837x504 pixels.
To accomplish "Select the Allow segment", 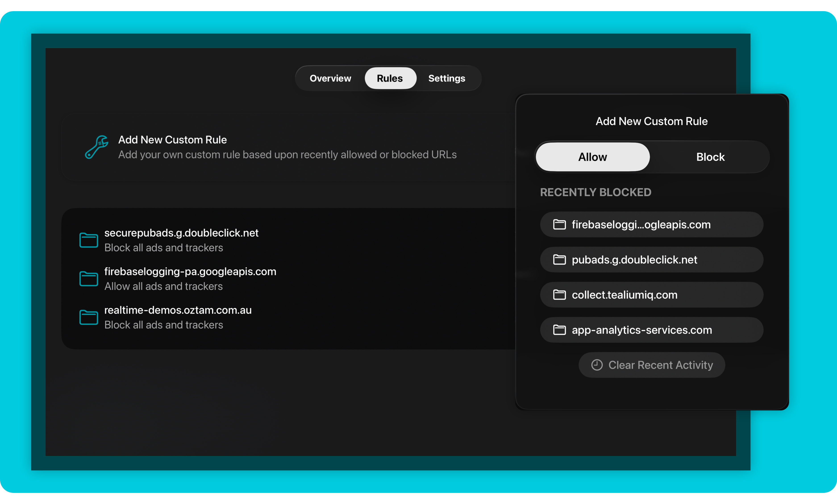I will (592, 157).
